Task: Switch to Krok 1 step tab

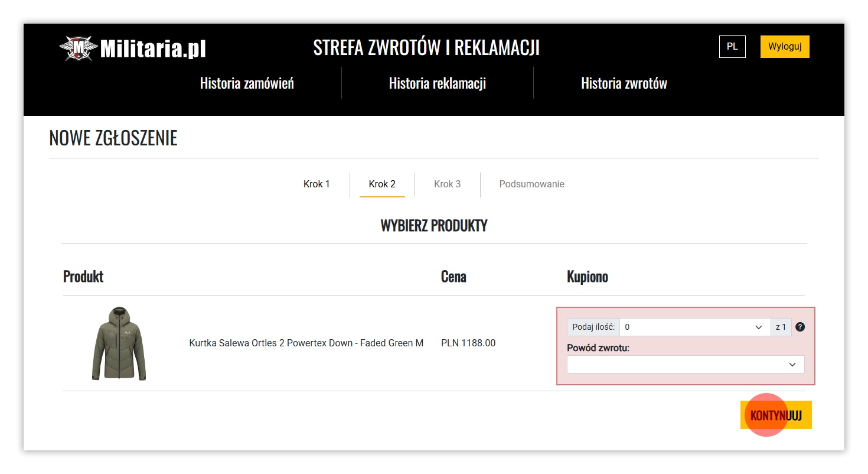Action: click(x=316, y=184)
